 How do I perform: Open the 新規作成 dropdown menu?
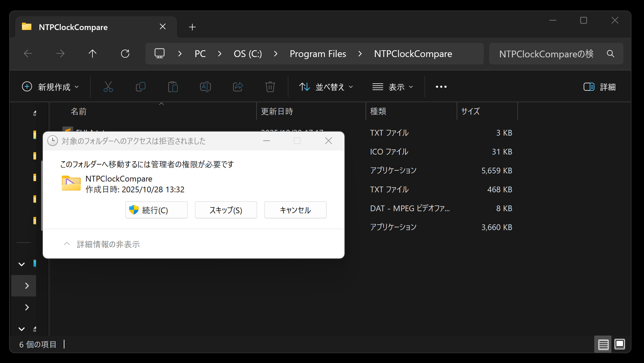[50, 87]
